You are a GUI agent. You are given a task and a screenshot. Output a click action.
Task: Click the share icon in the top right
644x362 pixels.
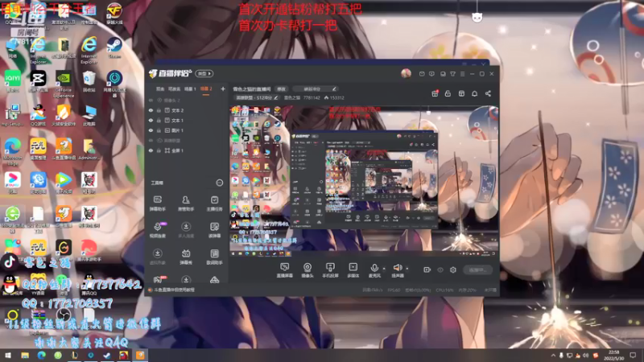coord(488,93)
